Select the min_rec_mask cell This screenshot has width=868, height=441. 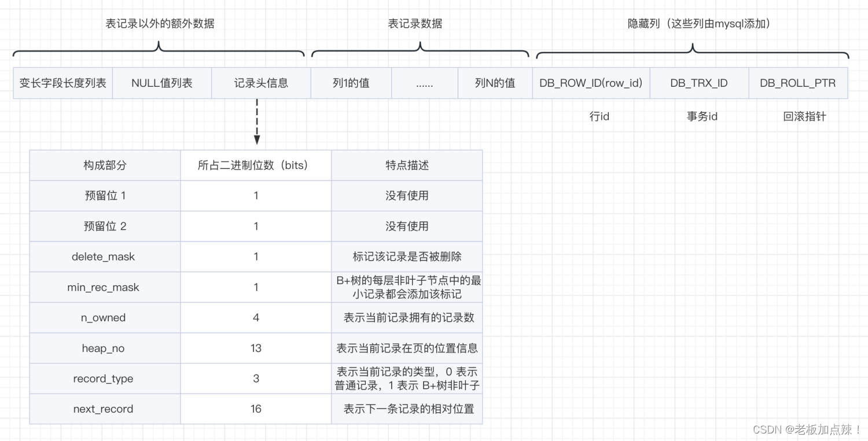[x=105, y=287]
